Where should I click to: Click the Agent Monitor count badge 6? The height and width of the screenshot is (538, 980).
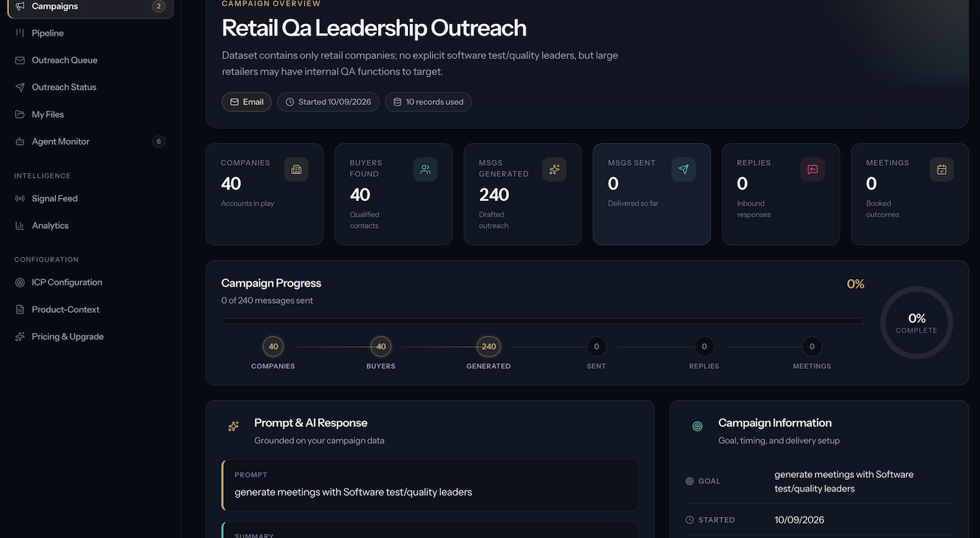tap(159, 142)
